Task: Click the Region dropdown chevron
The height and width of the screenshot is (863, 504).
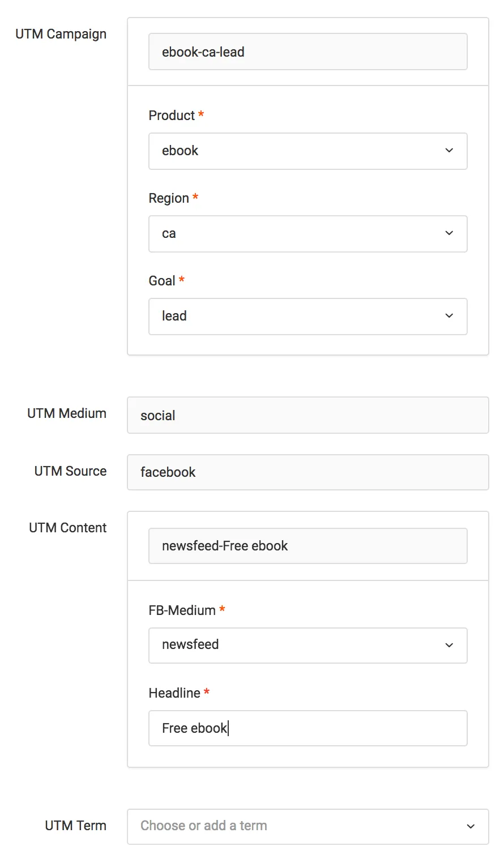Action: (x=449, y=233)
